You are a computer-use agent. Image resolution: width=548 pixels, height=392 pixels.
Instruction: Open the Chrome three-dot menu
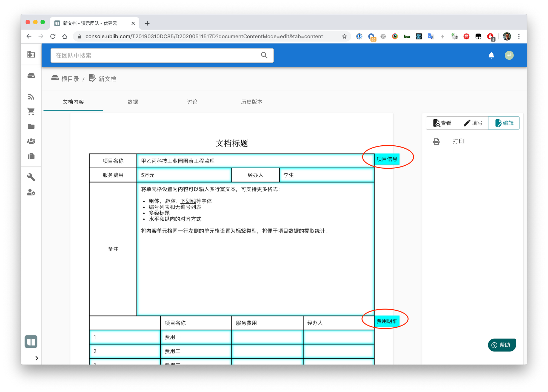519,36
